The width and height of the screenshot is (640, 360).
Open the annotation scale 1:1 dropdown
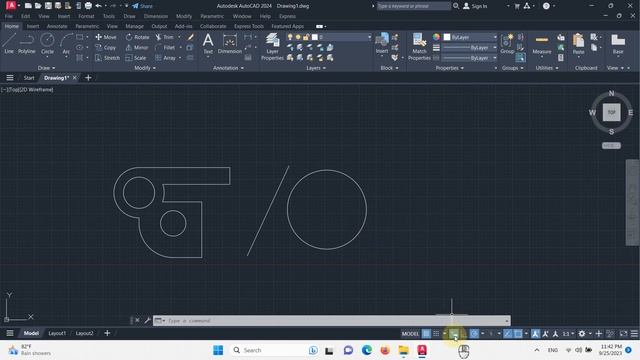(x=568, y=333)
